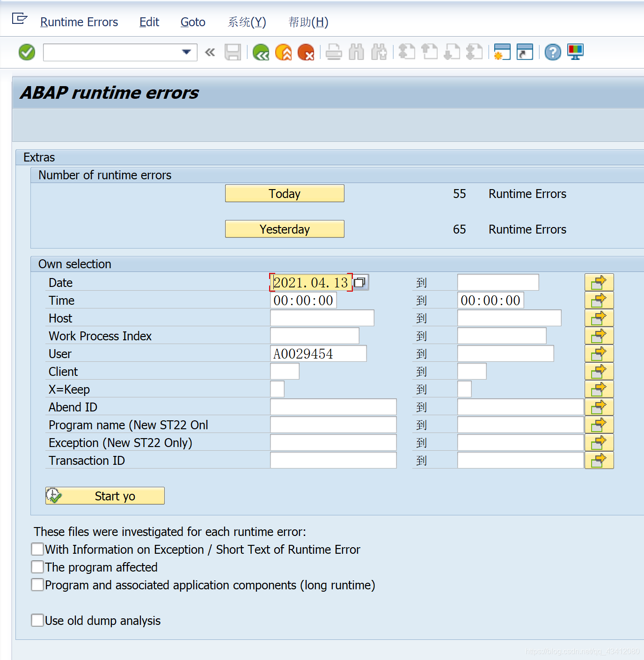
Task: Open multiple selection for Work Process Index
Action: pyautogui.click(x=599, y=336)
